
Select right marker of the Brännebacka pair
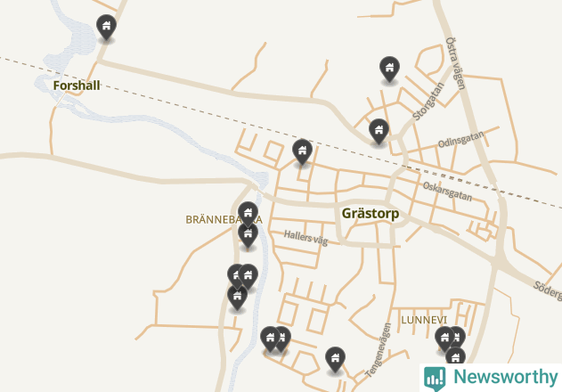[x=248, y=277]
